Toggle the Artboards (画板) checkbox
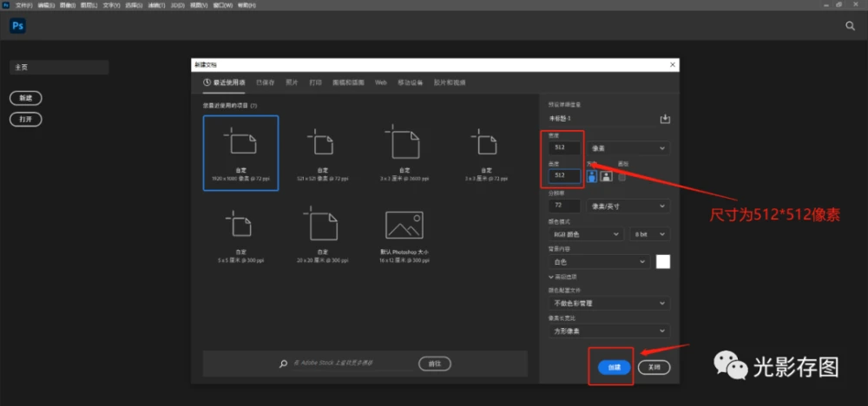 [622, 174]
